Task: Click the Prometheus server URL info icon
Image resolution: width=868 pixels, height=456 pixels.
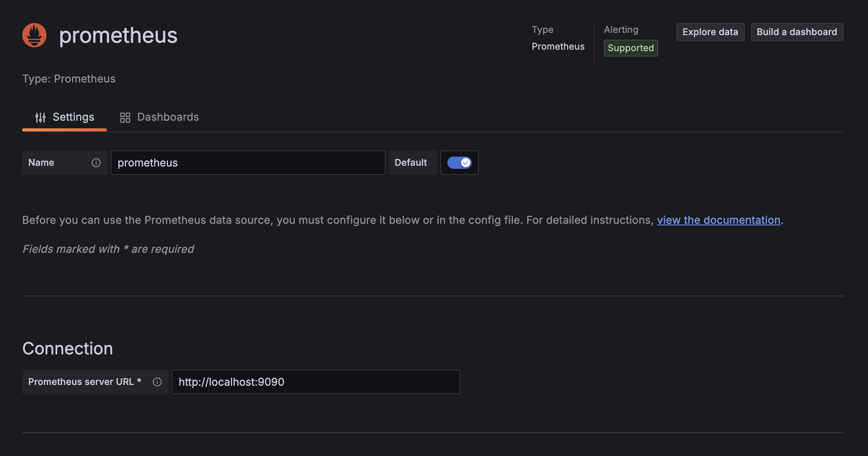Action: coord(157,382)
